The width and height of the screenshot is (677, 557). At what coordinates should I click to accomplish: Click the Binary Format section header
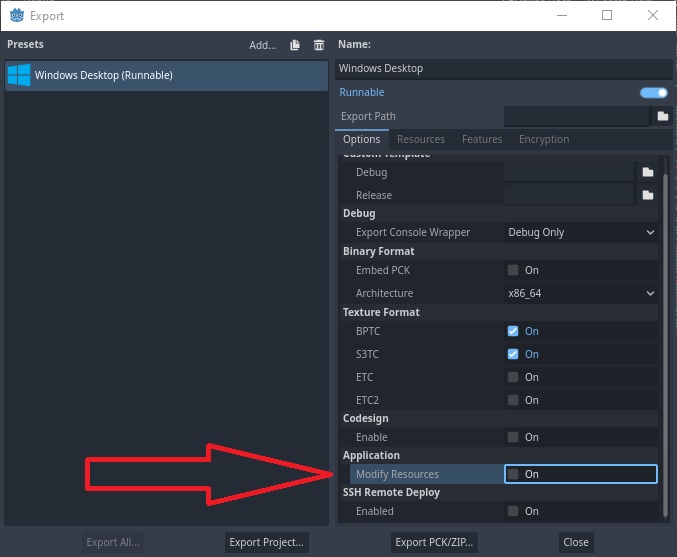click(x=379, y=251)
